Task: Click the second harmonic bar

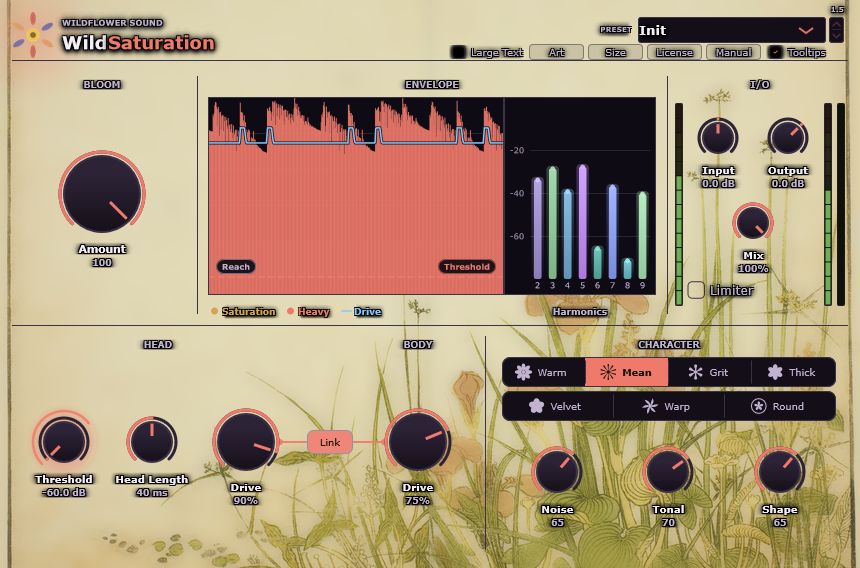Action: (x=538, y=228)
